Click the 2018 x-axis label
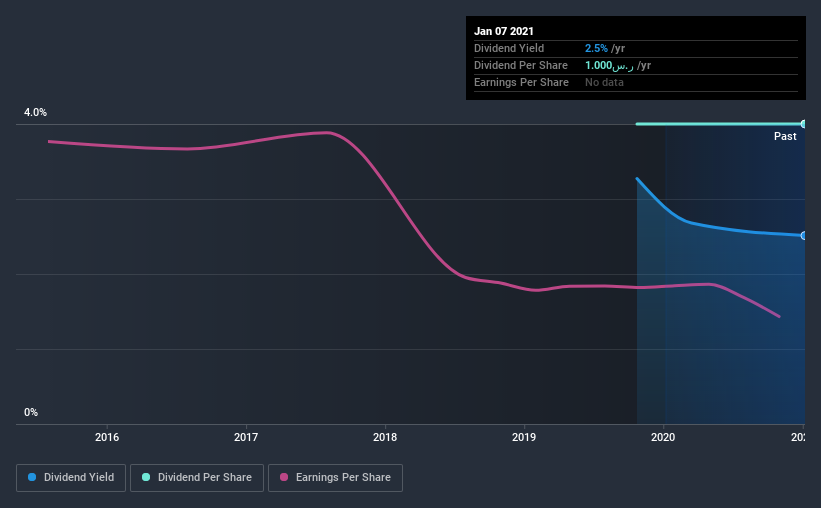The width and height of the screenshot is (821, 508). [385, 437]
